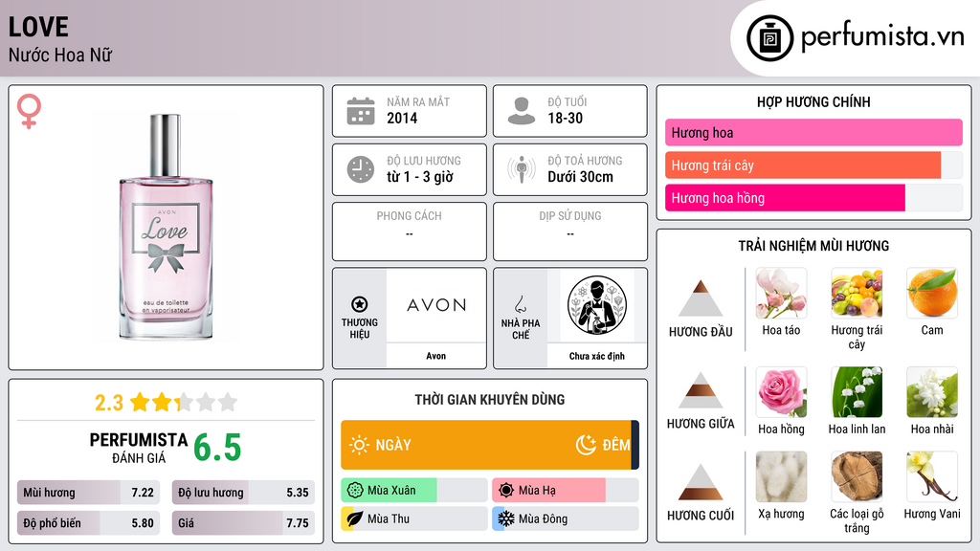
Task: Click the leaf icon for Mùa Thu
Action: [355, 518]
